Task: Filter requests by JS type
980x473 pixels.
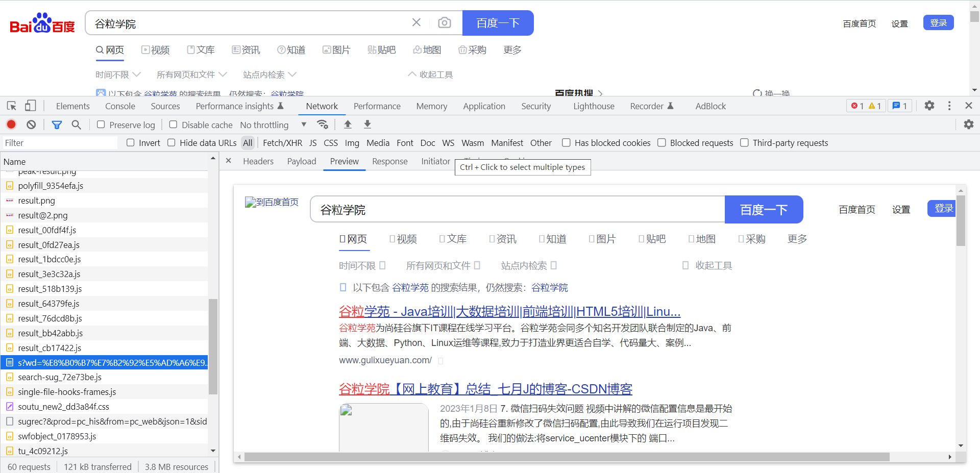Action: pyautogui.click(x=313, y=143)
